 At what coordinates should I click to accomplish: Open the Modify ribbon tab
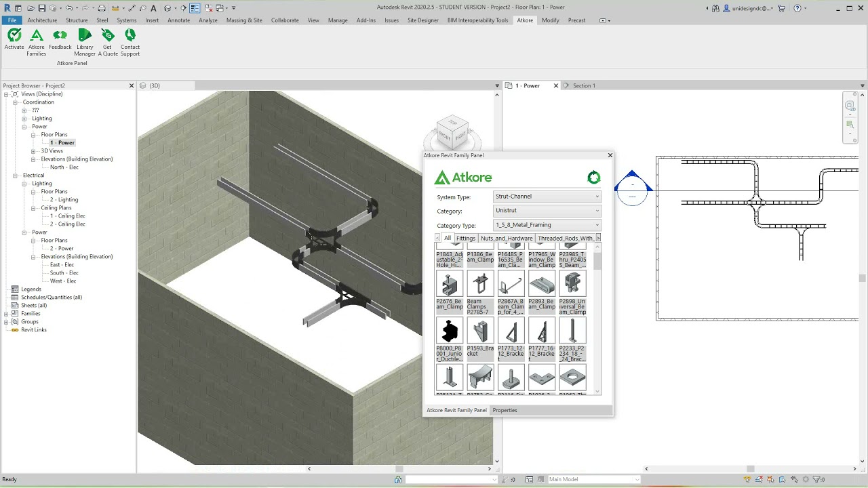coord(551,20)
